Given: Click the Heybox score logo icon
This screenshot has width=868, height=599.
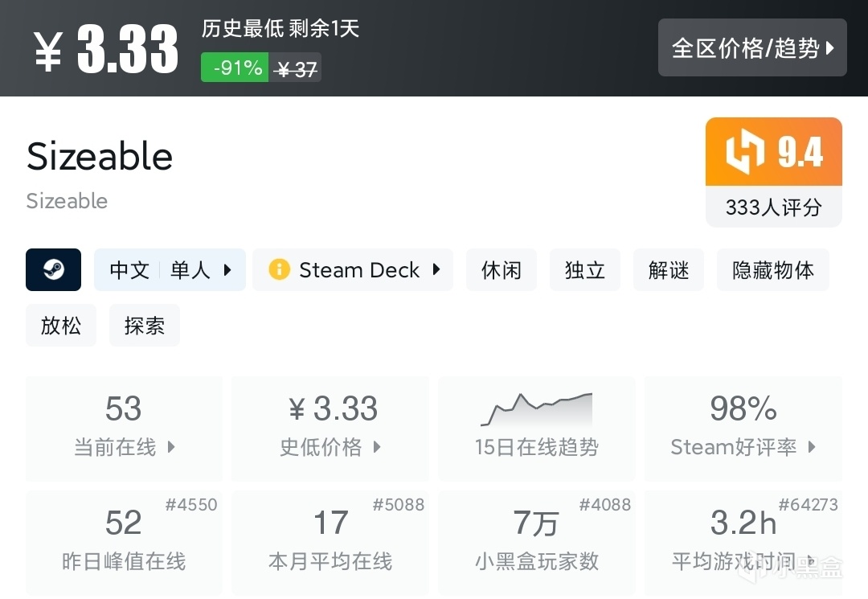Looking at the screenshot, I should click(x=745, y=152).
